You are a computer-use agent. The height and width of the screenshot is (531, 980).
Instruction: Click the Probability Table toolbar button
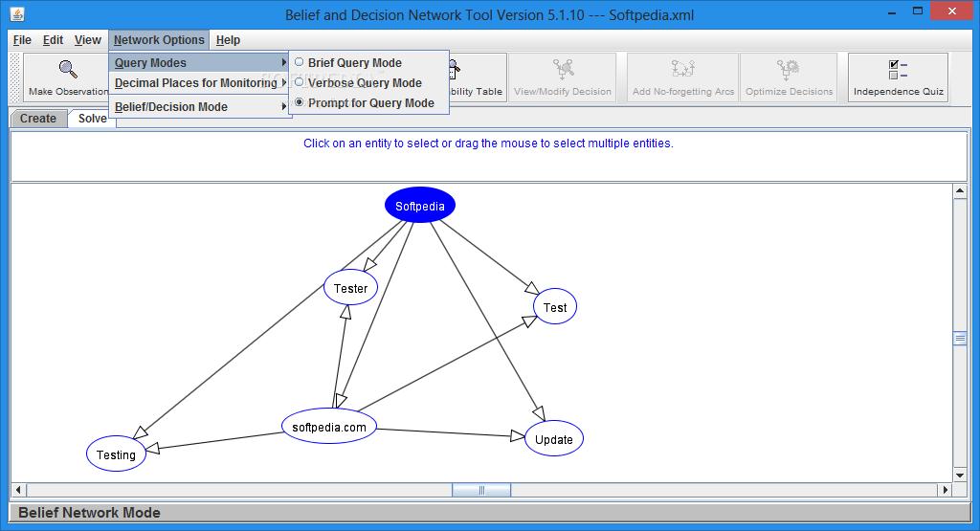(x=478, y=77)
